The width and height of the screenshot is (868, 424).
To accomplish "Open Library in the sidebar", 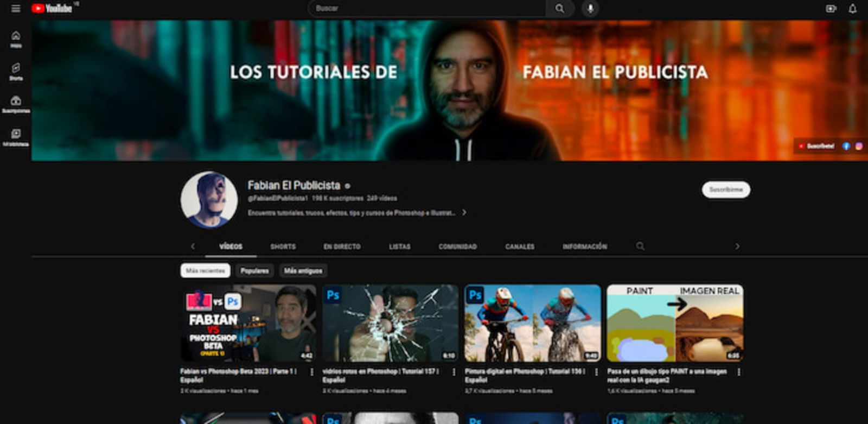I will pyautogui.click(x=16, y=137).
